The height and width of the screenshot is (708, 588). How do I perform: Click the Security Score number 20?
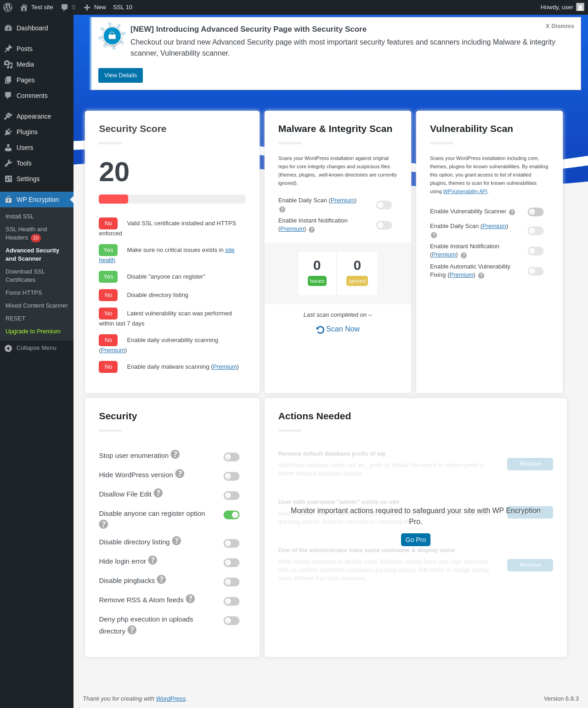pyautogui.click(x=114, y=172)
